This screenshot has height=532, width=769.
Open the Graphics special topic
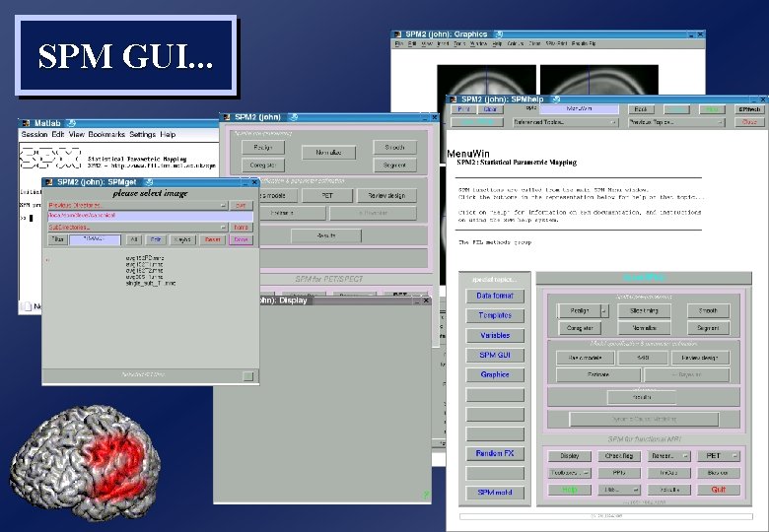tap(495, 374)
